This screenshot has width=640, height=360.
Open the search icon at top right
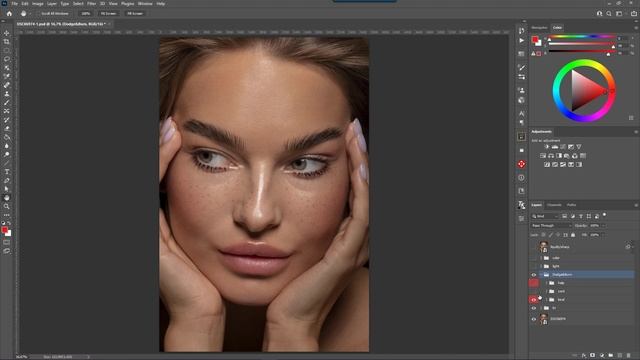(x=609, y=13)
